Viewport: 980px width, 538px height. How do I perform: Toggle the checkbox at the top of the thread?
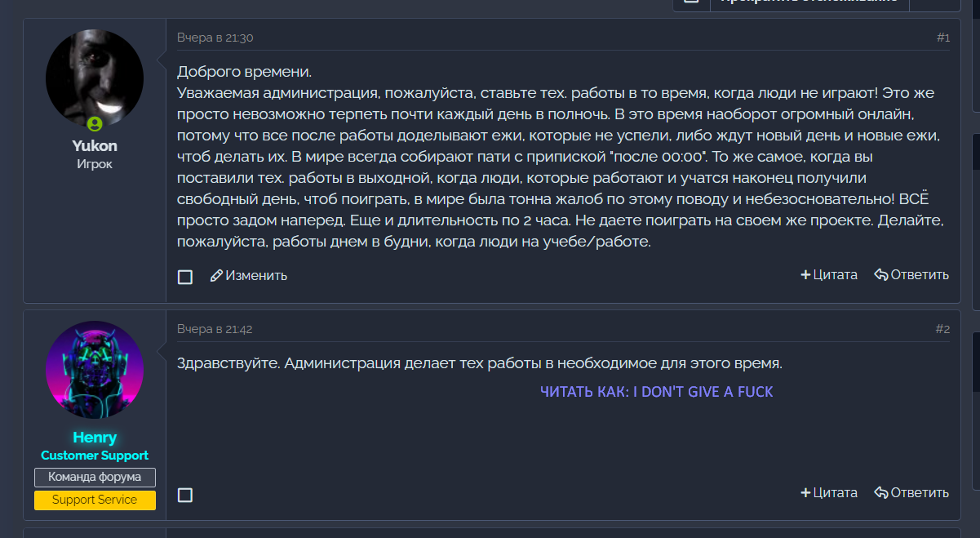[691, 2]
